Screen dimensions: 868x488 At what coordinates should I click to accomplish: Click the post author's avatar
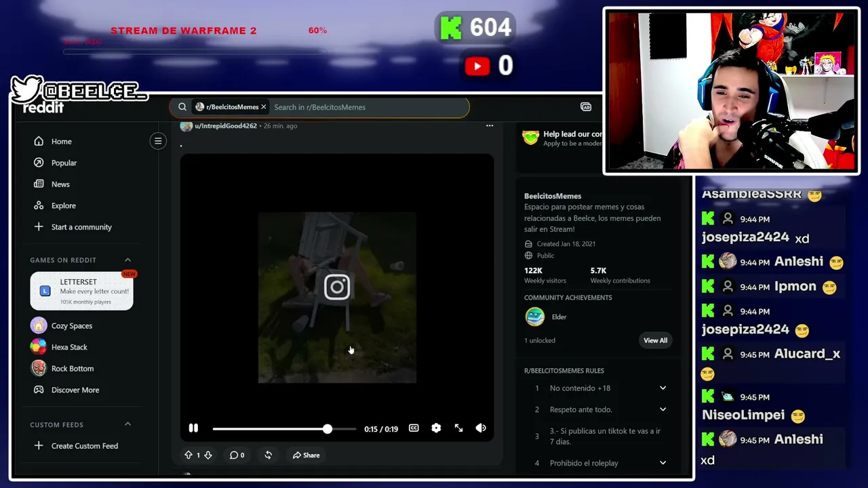[186, 126]
